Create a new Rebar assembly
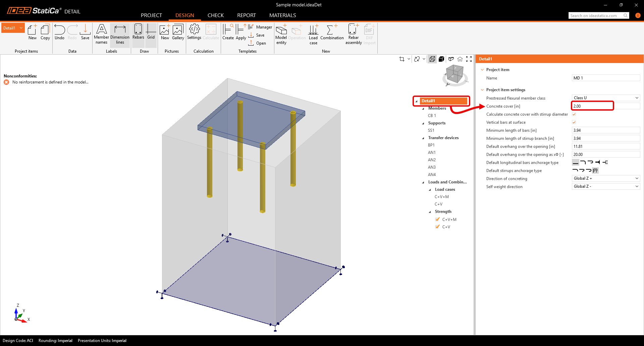This screenshot has width=644, height=346. [353, 34]
